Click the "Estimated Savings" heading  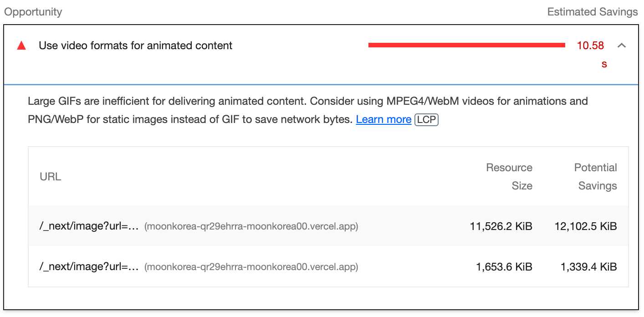tap(592, 12)
